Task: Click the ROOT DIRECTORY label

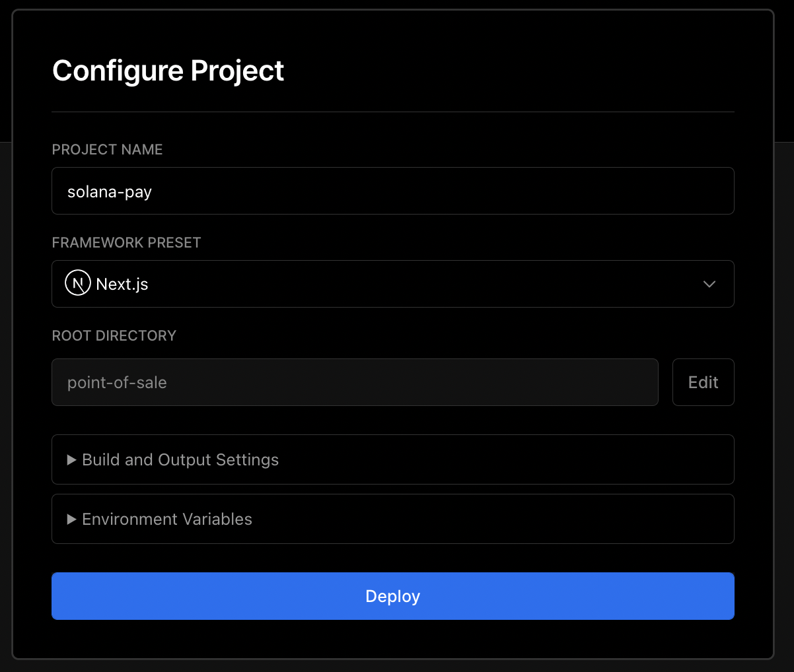Action: point(114,336)
